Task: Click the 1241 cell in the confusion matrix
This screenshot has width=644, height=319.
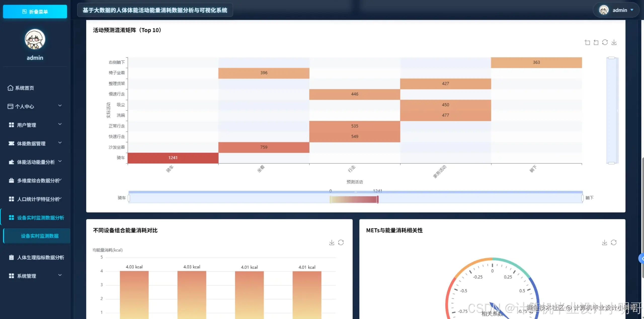Action: coord(173,158)
